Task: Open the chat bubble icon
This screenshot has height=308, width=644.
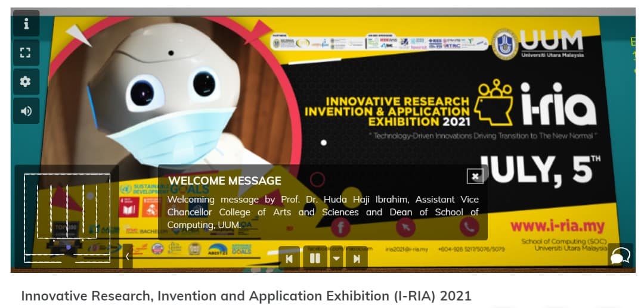Action: tap(620, 257)
